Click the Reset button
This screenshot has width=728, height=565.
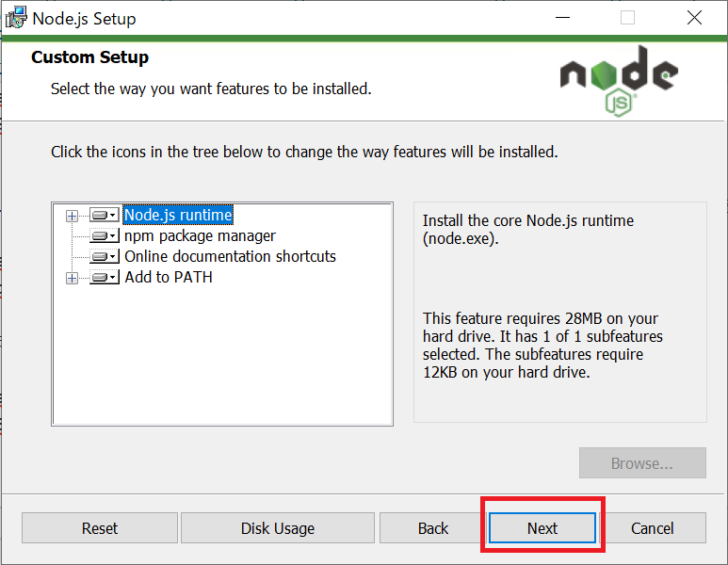(x=100, y=528)
